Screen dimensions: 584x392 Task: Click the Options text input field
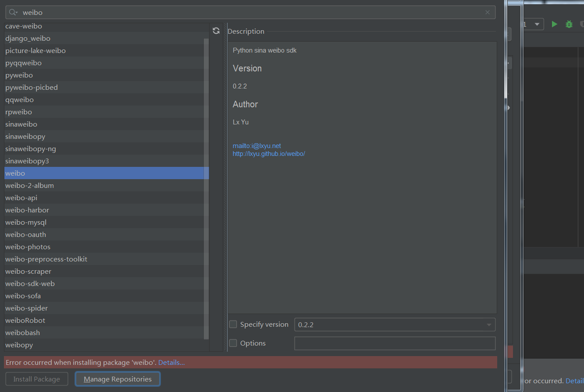(395, 343)
